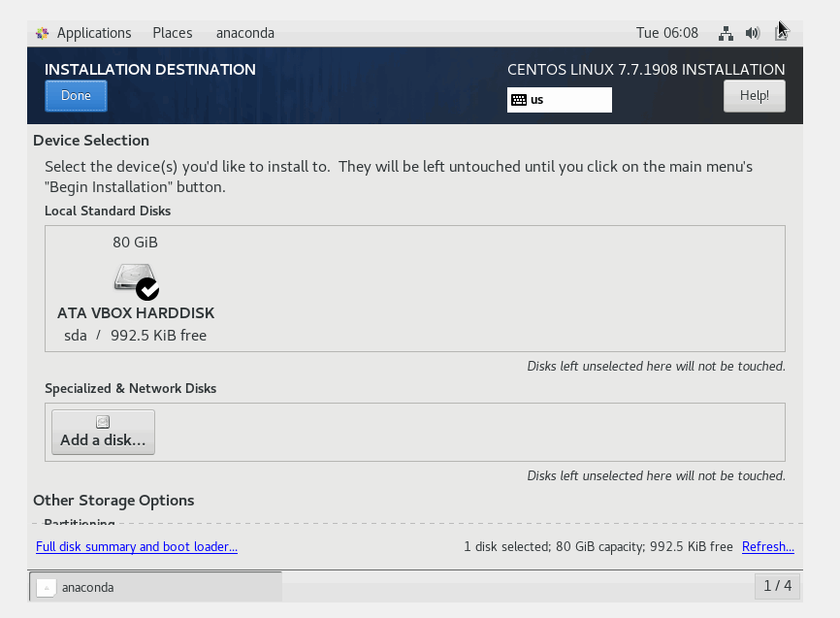The width and height of the screenshot is (840, 618).
Task: Open the network status icon
Action: pyautogui.click(x=726, y=33)
